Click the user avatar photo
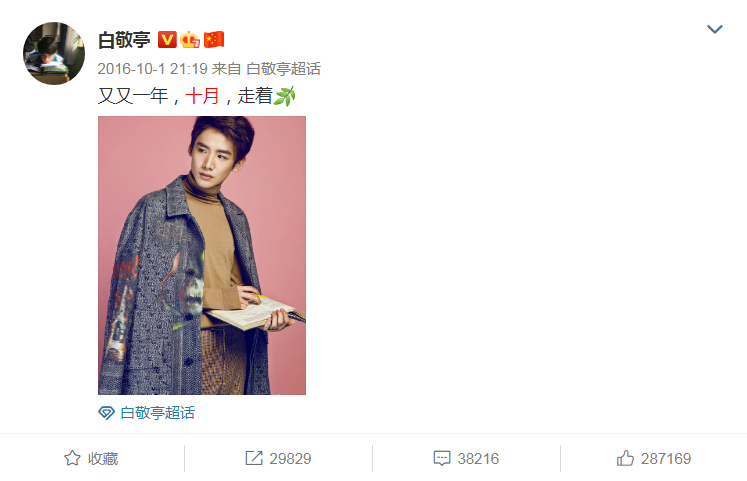Screen dimensions: 747x481 (54, 53)
